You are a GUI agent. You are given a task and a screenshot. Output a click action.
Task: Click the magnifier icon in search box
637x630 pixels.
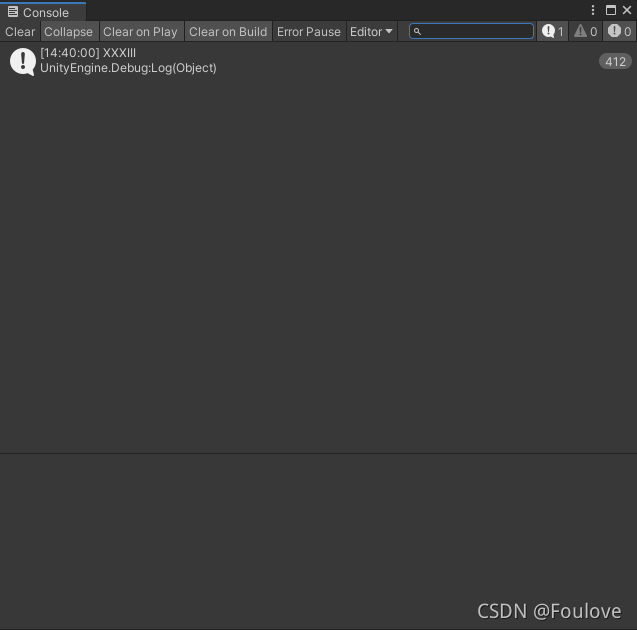click(x=417, y=31)
